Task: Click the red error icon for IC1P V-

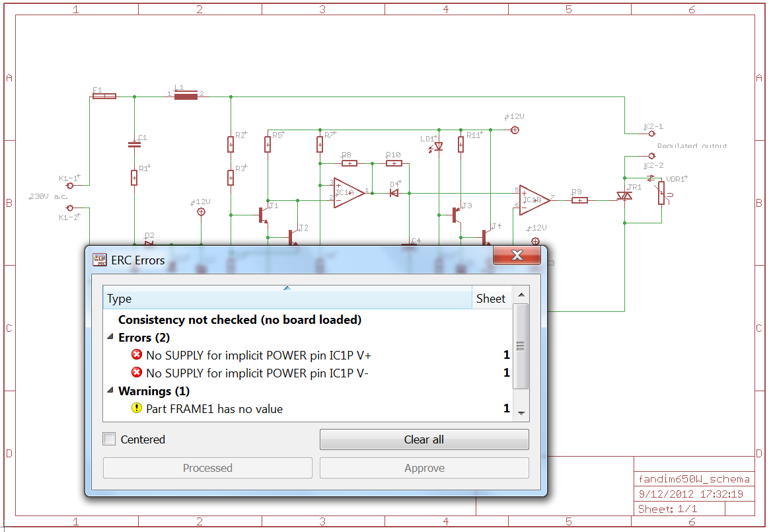Action: tap(137, 373)
